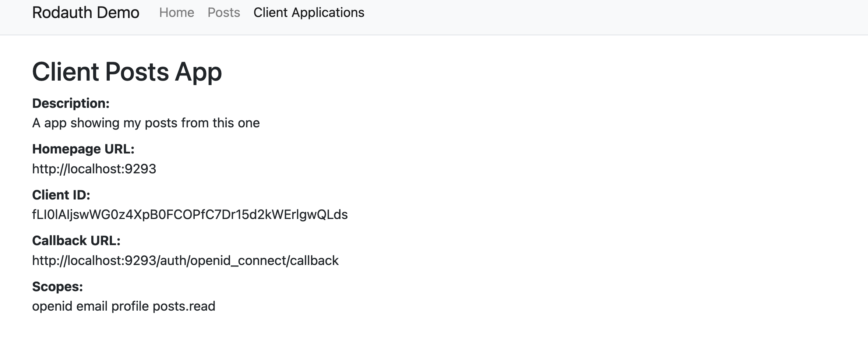This screenshot has height=357, width=868.
Task: Click the posts.read scope
Action: [x=184, y=306]
